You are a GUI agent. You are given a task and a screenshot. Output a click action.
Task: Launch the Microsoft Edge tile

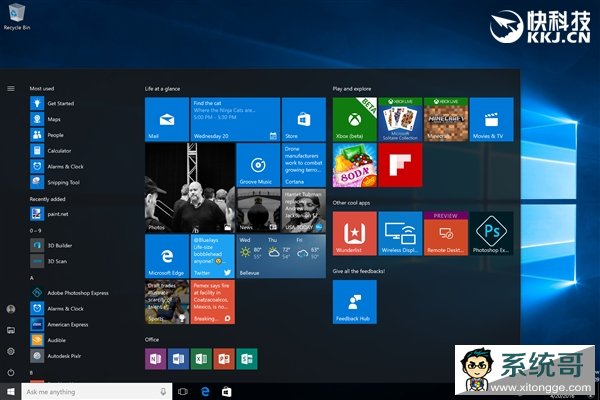(167, 256)
